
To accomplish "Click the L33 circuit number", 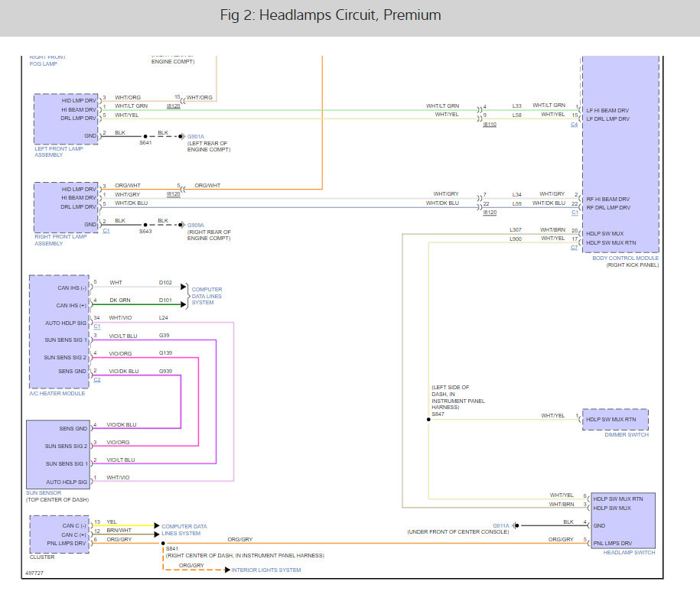I will [x=517, y=106].
